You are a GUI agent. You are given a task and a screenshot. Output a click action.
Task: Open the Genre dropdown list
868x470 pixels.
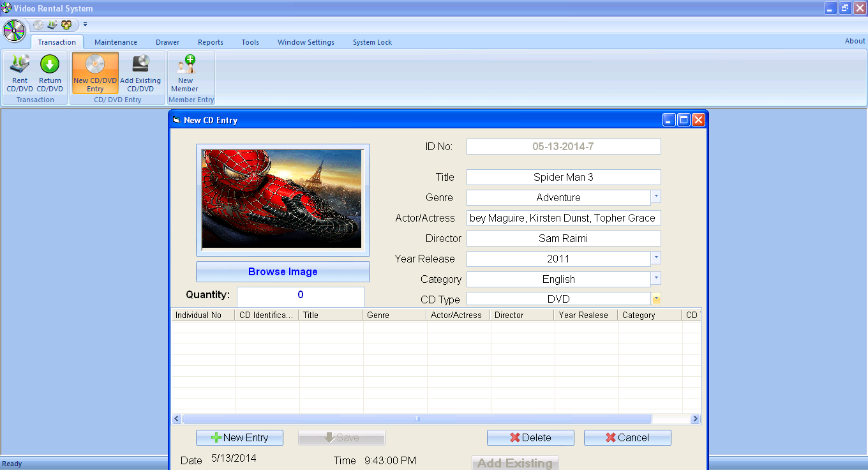[x=656, y=197]
